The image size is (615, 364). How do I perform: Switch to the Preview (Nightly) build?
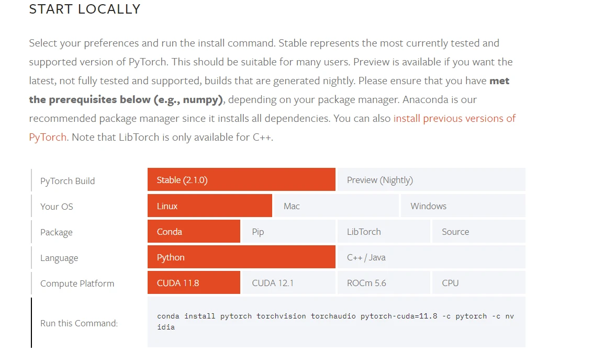coord(431,180)
